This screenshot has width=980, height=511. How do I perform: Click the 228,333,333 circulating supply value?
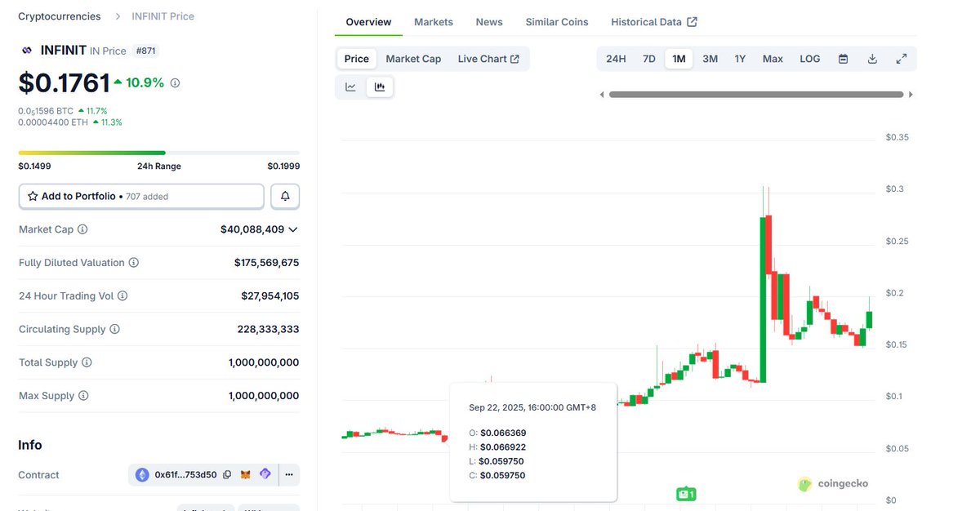coord(269,329)
